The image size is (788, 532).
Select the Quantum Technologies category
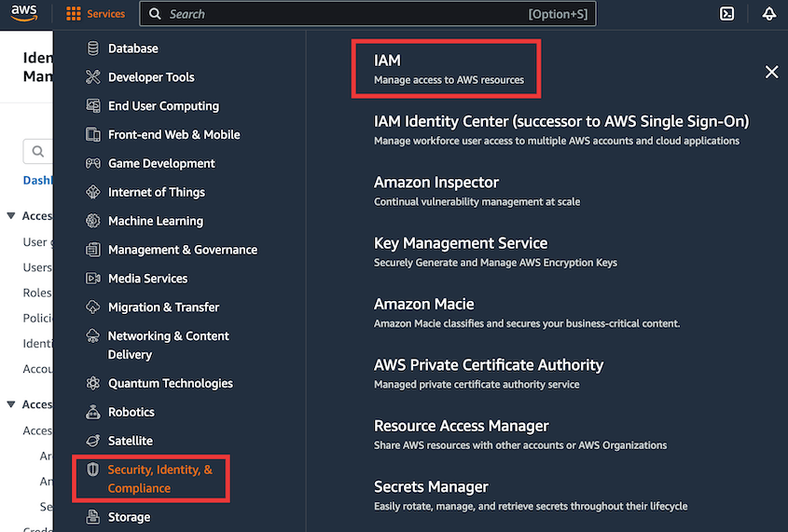pos(171,384)
